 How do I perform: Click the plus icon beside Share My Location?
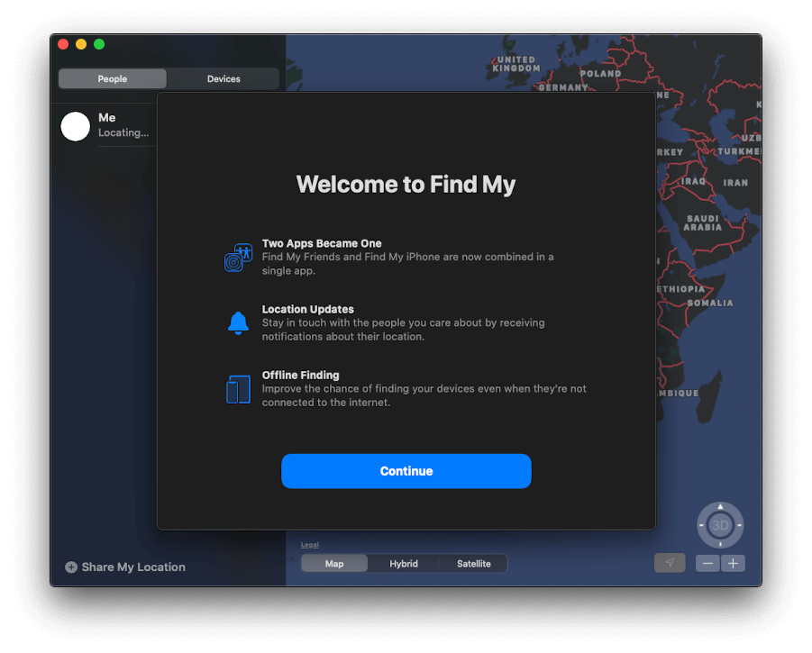(x=71, y=567)
